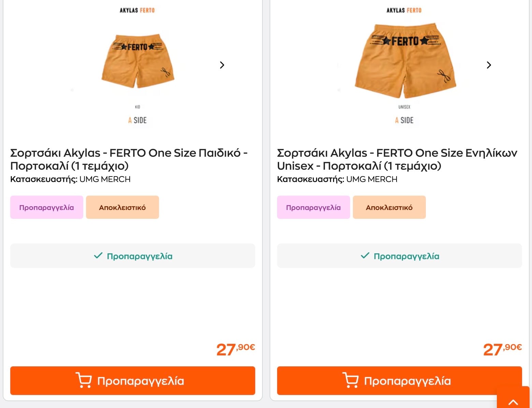Show next image of kids' shorts

point(222,65)
